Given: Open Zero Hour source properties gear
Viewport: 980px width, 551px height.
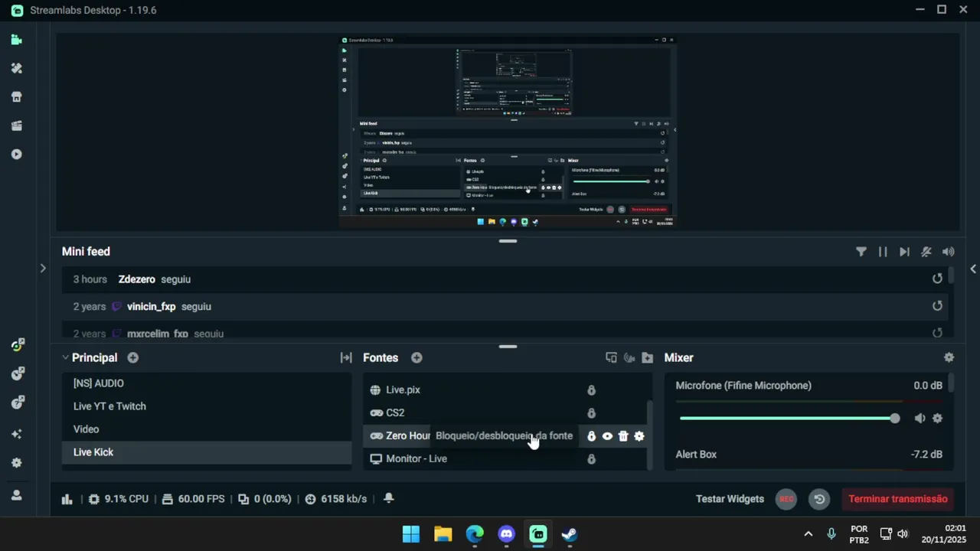Looking at the screenshot, I should tap(639, 436).
